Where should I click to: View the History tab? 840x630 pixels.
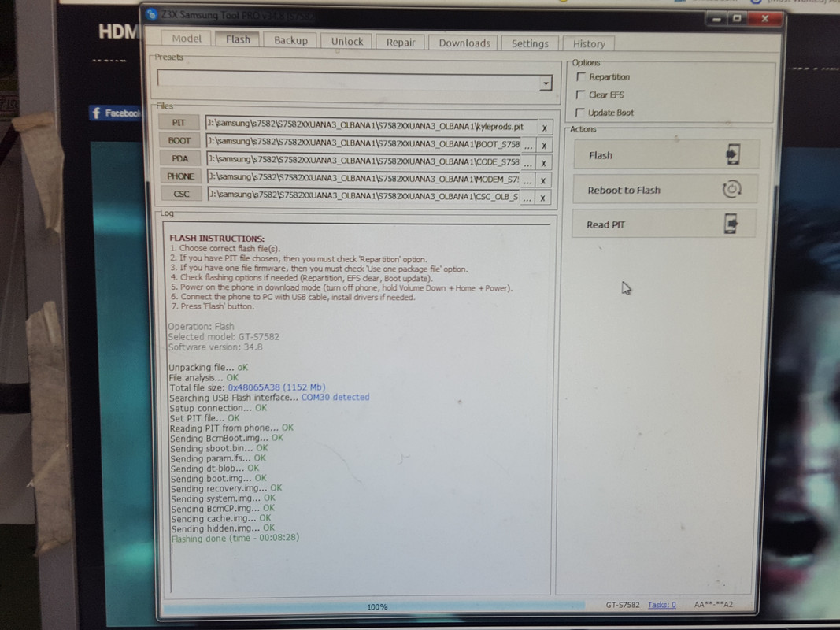pyautogui.click(x=589, y=44)
